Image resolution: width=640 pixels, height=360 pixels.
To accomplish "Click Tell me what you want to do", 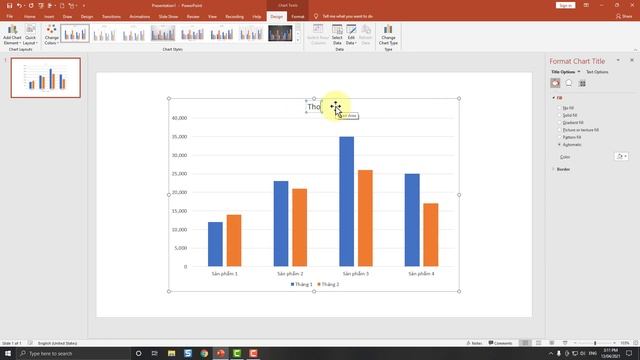I will pos(347,17).
